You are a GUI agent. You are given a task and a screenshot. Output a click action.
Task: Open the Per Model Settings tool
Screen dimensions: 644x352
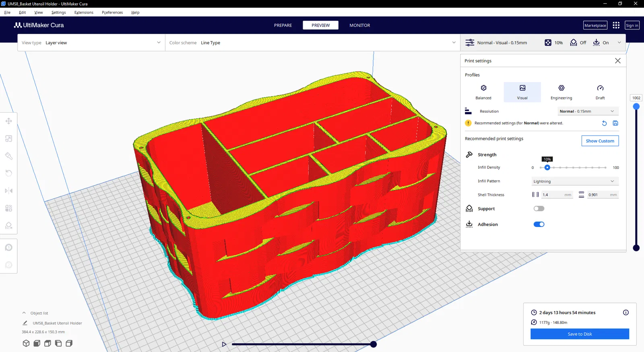point(8,208)
